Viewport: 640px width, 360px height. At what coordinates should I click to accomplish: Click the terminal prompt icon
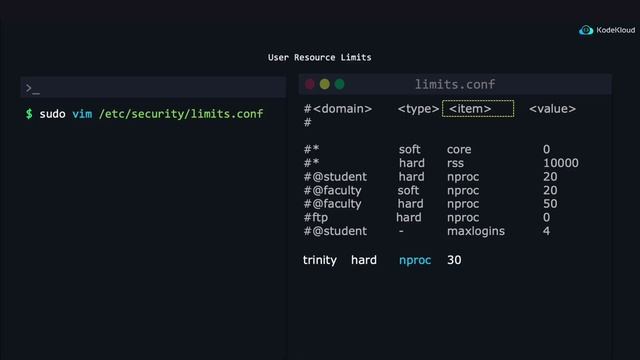point(33,88)
